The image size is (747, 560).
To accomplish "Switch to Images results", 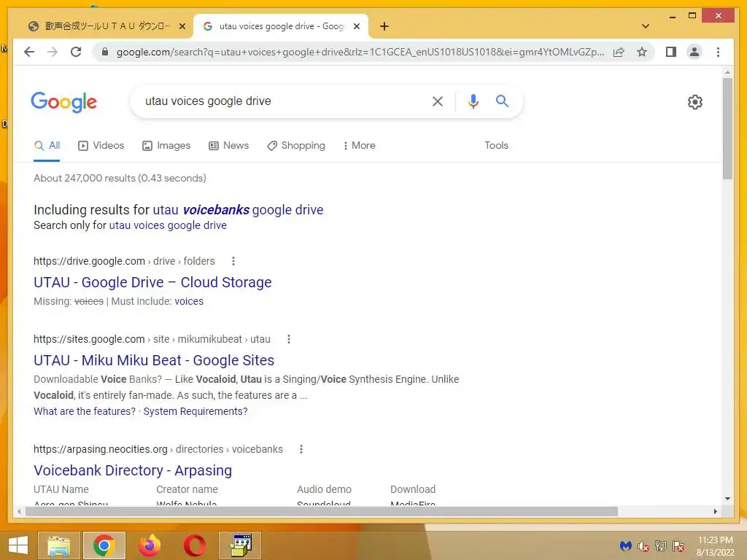I will 166,145.
